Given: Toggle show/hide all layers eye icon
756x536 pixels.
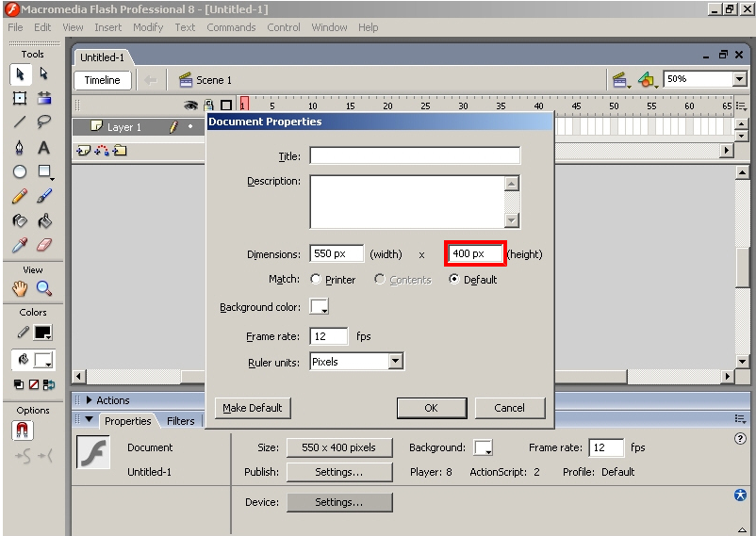Looking at the screenshot, I should [190, 105].
